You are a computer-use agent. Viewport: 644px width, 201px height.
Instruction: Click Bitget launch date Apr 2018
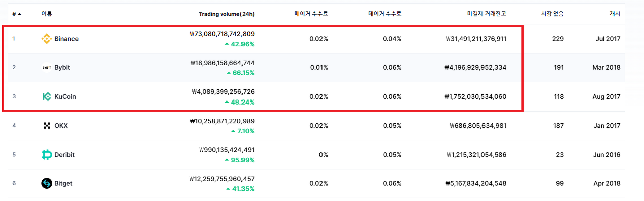(x=607, y=183)
